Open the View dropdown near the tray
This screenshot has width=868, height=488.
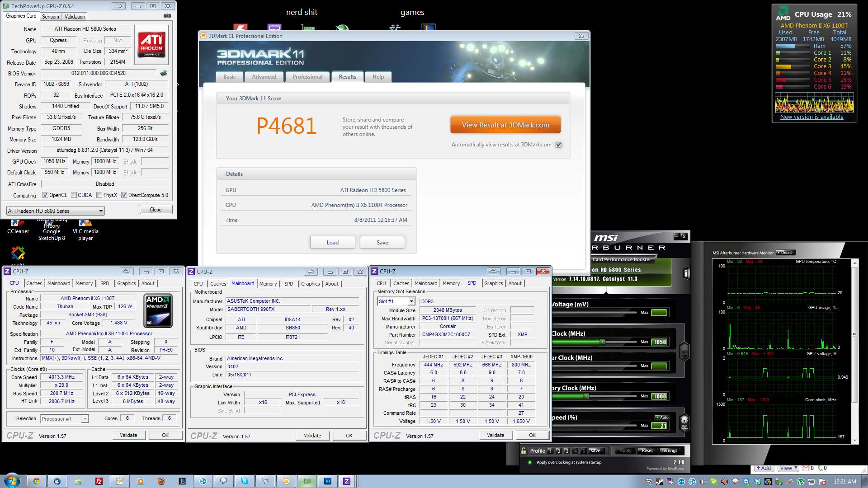pyautogui.click(x=788, y=468)
